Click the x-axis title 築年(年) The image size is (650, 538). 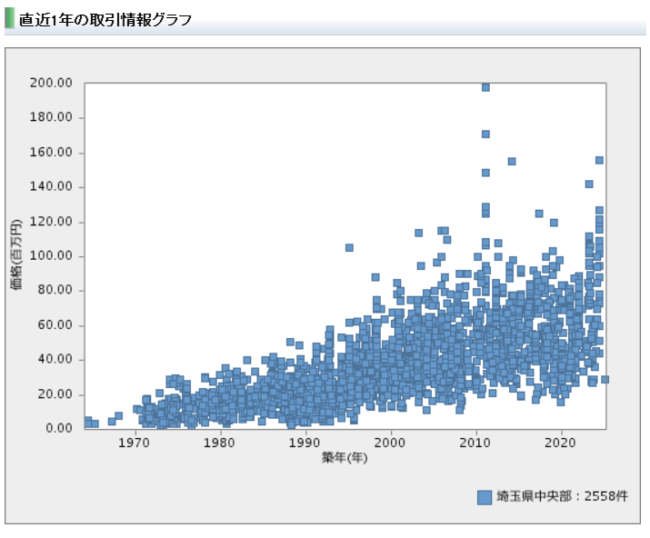344,459
